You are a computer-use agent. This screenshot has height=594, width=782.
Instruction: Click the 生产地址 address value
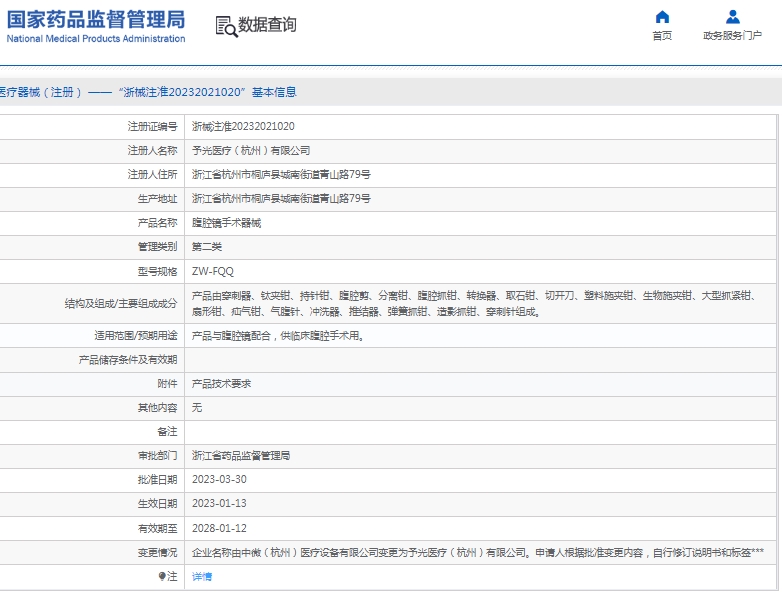[281, 198]
